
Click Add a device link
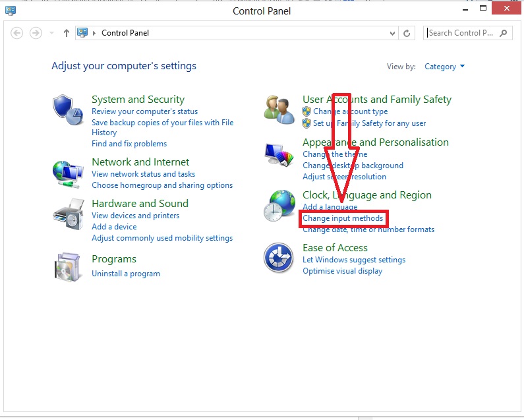114,227
